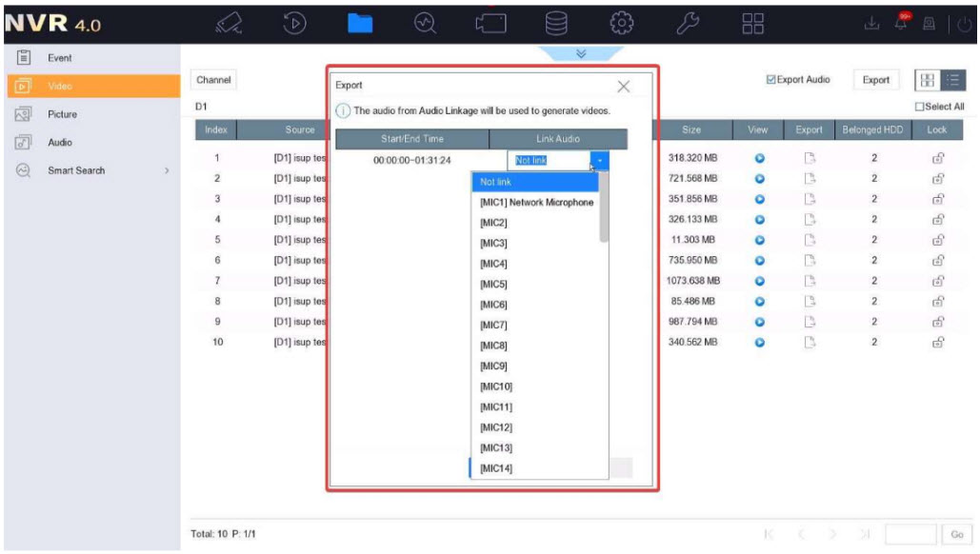Viewport: 980px width, 554px height.
Task: Open the Maintenance wrench icon
Action: coord(688,21)
